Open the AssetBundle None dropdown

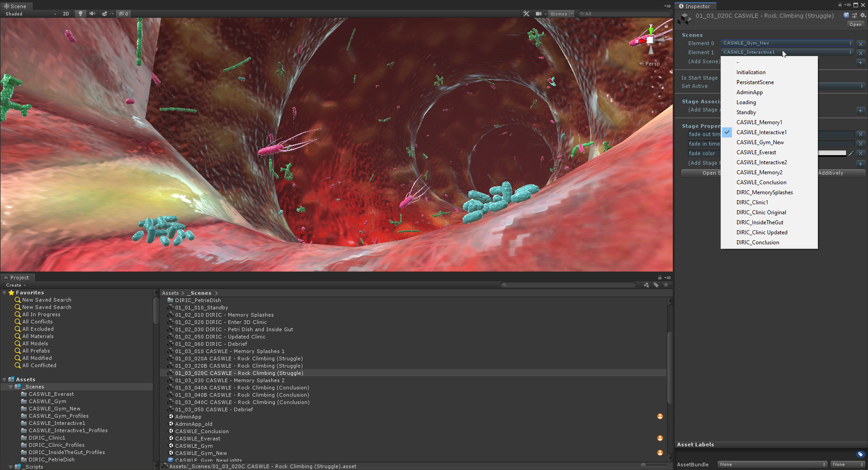pos(772,465)
